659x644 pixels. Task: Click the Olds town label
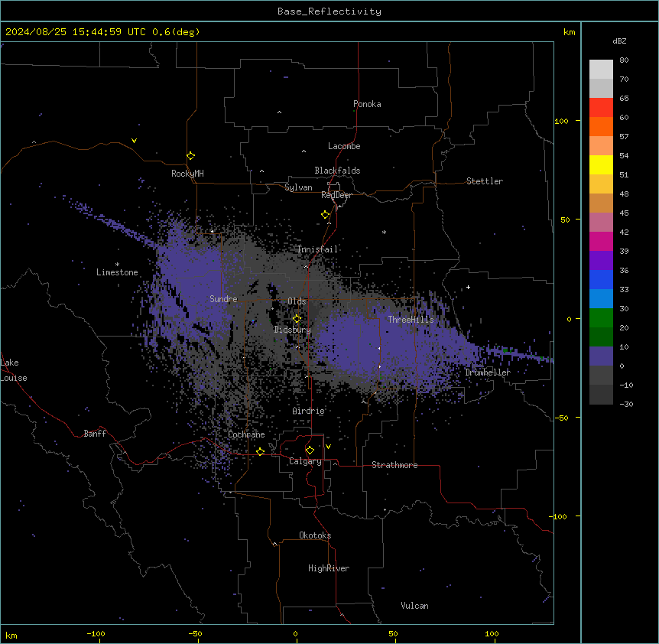click(297, 301)
